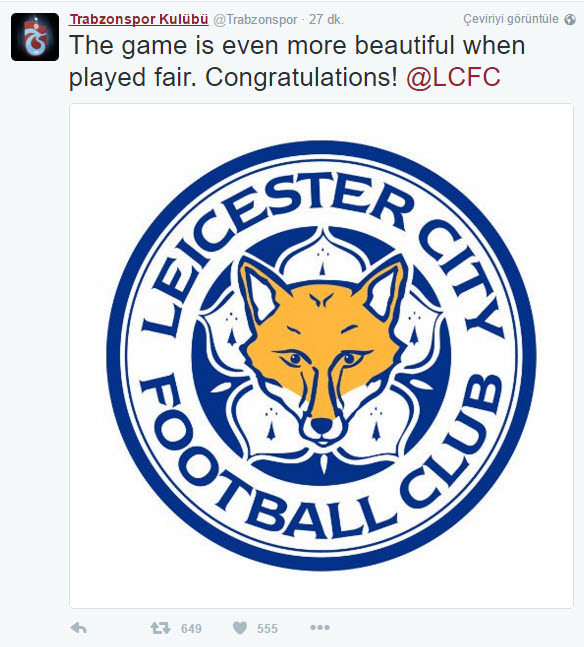This screenshot has width=584, height=647.
Task: Retweet this Trabzonspor tweet
Action: pos(161,628)
